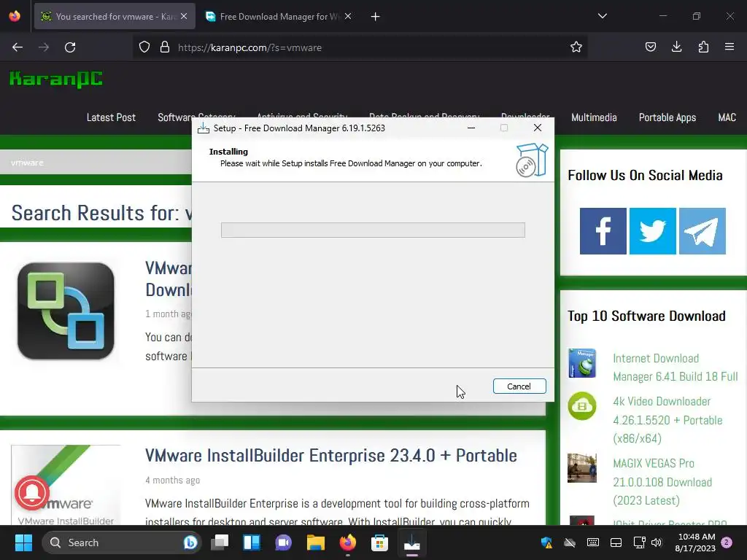Open the volume speaker tray icon
Screen dimensions: 747x560
(657, 542)
